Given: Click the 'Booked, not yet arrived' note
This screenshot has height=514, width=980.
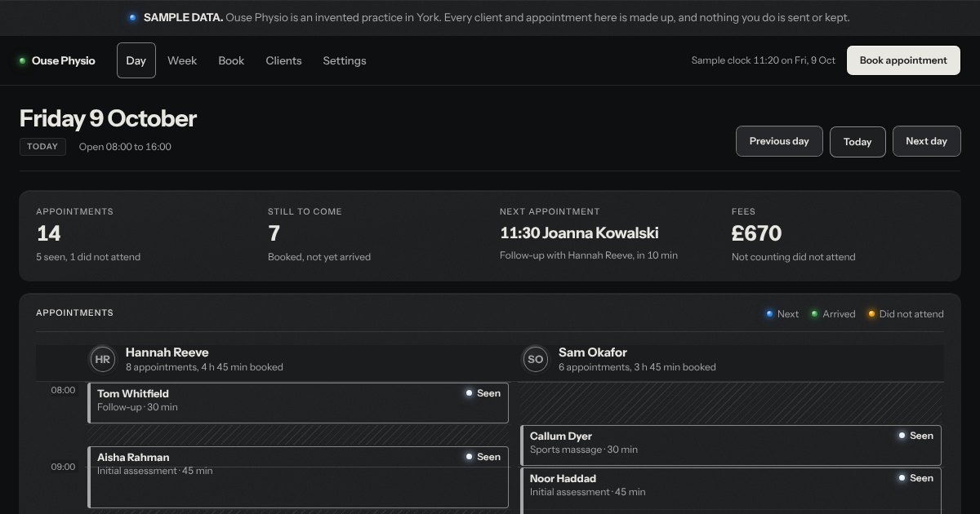Looking at the screenshot, I should [319, 257].
